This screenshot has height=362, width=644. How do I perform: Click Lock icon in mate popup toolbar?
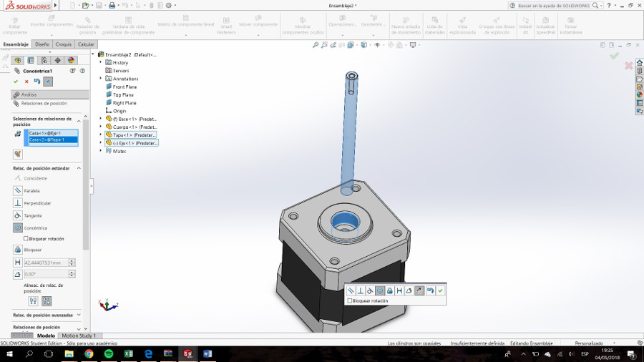[390, 290]
